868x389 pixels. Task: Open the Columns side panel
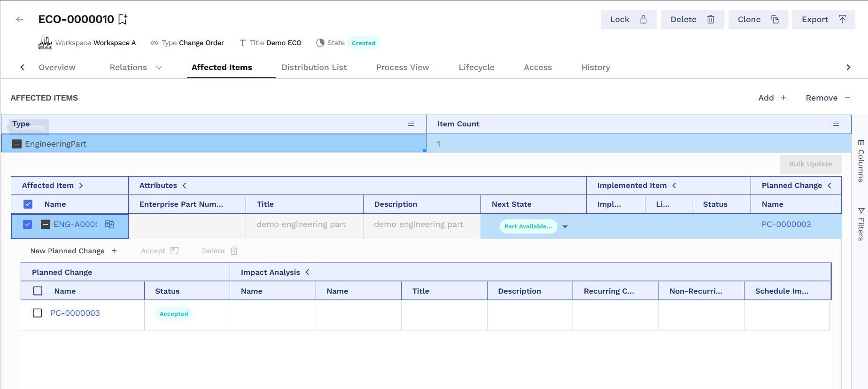(x=861, y=160)
